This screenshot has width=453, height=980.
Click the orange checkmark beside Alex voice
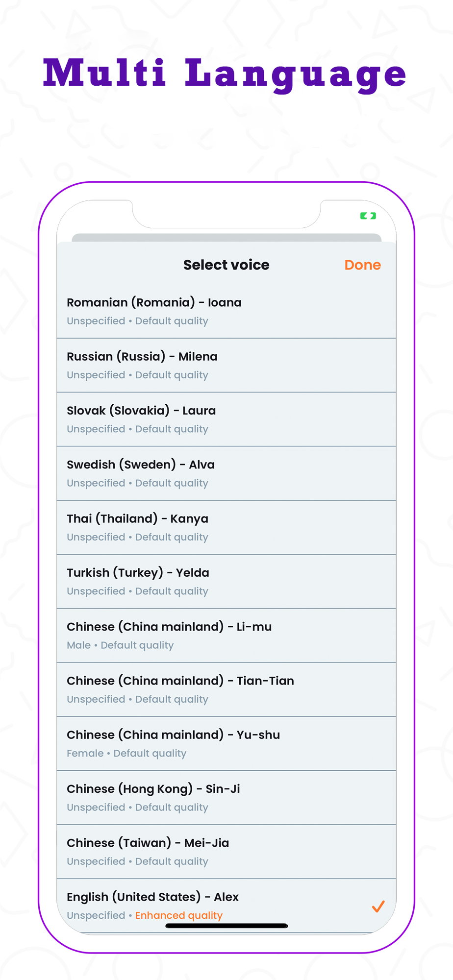pos(378,906)
